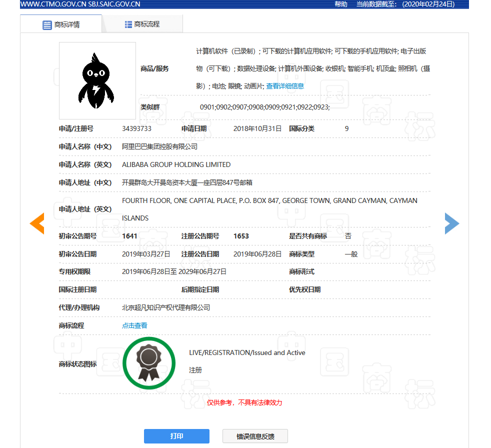The image size is (491, 448).
Task: Click the 商标详情 tab list icon
Action: click(47, 25)
